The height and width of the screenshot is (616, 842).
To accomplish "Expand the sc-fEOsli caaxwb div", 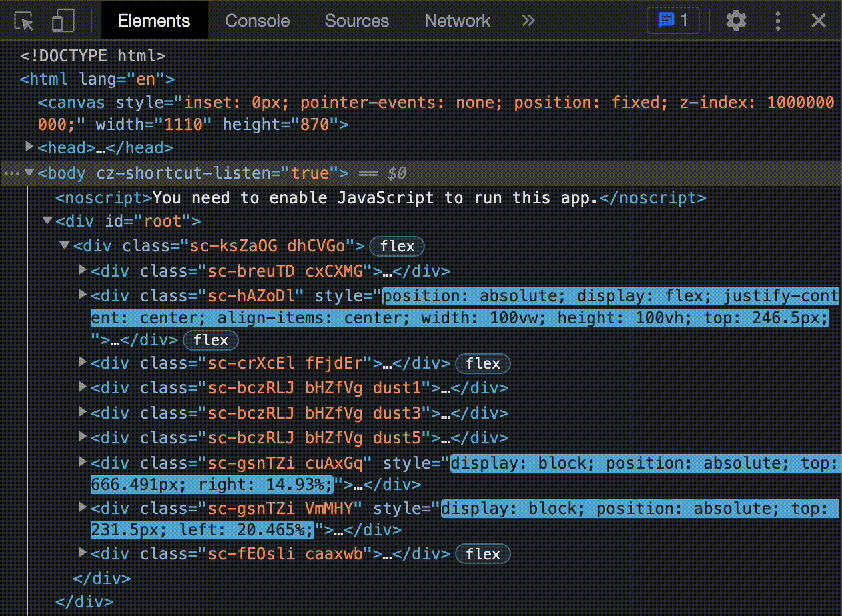I will click(83, 551).
